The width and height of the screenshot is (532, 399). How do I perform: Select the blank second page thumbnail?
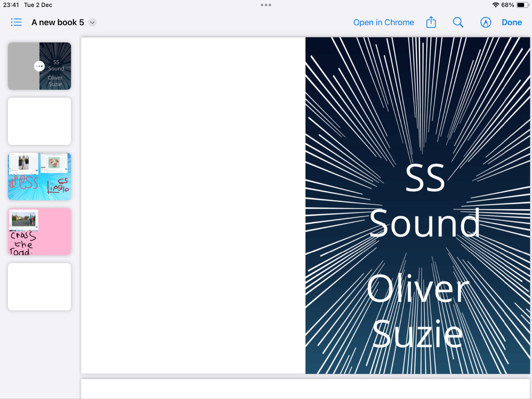click(x=40, y=121)
